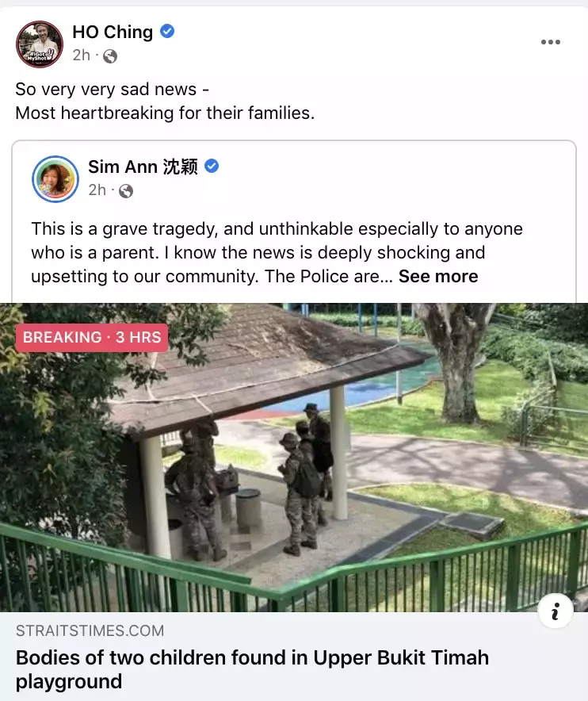Click the blue verified badge beside HO Ching

pos(167,32)
